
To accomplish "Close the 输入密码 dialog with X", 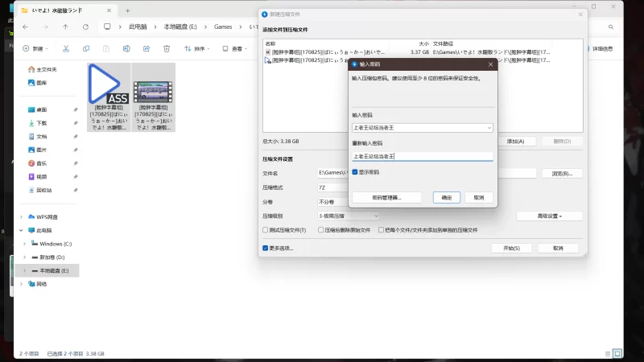I will click(490, 64).
